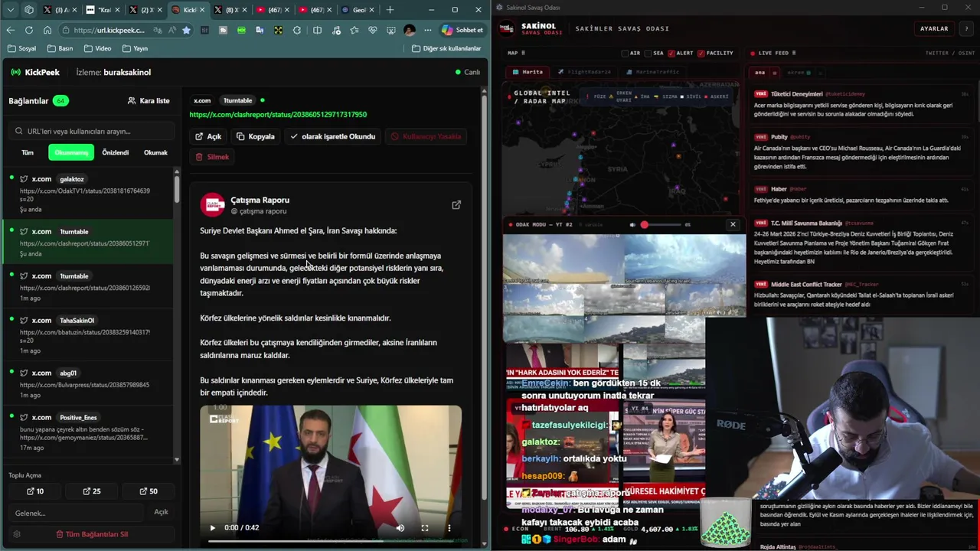980x551 pixels.
Task: Select the Okumak filter tab
Action: 155,152
